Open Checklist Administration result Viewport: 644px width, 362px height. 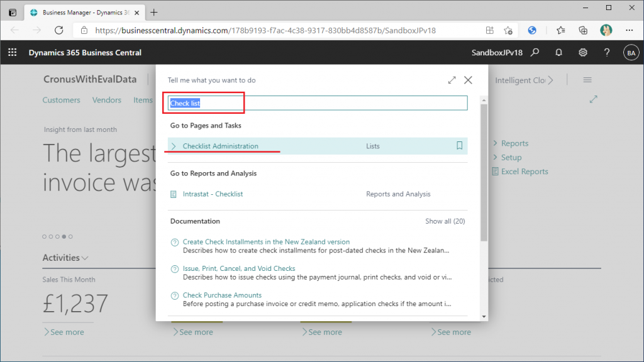coord(221,146)
